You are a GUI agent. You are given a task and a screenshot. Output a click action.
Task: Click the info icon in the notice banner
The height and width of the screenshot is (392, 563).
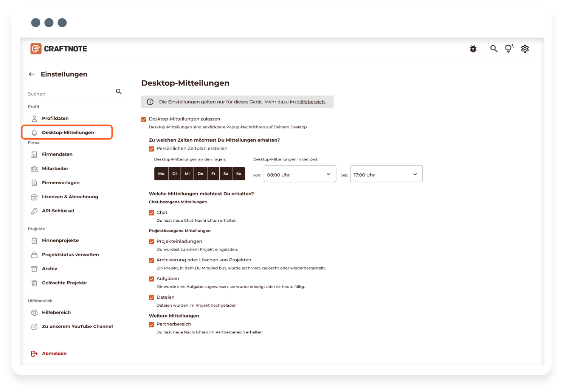point(150,102)
